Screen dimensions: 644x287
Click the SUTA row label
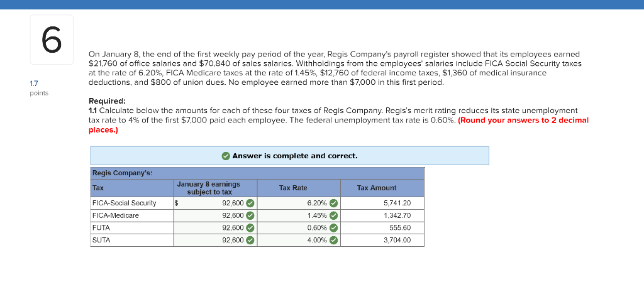click(x=101, y=241)
